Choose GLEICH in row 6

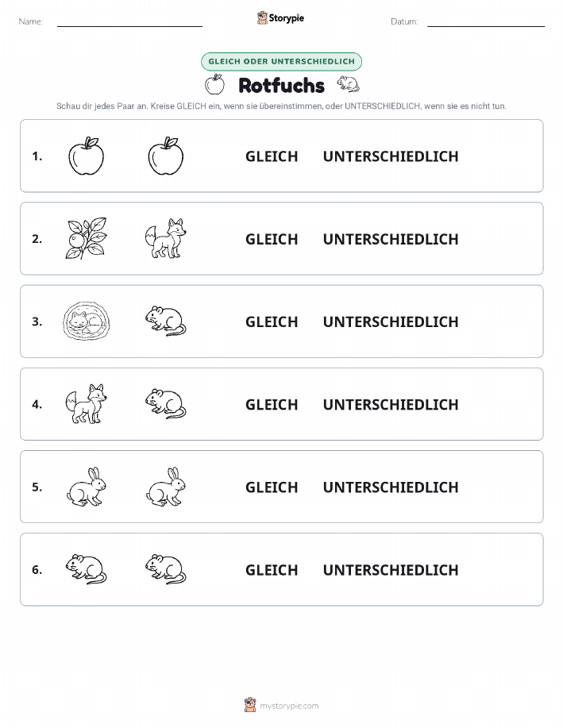click(x=272, y=570)
